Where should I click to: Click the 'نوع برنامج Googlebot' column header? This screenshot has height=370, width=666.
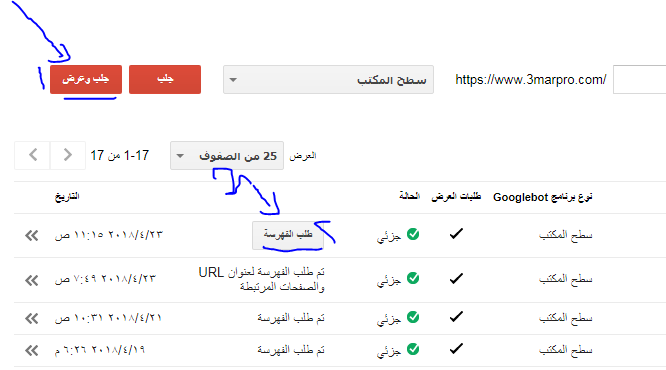pos(543,197)
